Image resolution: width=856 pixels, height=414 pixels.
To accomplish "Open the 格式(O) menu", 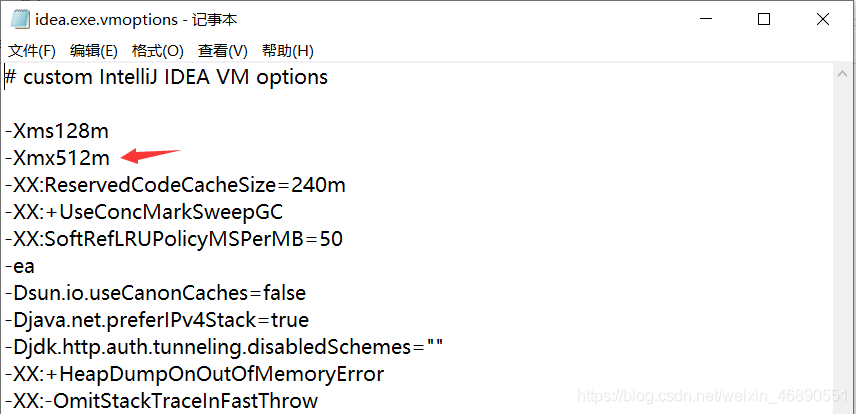I will 158,51.
